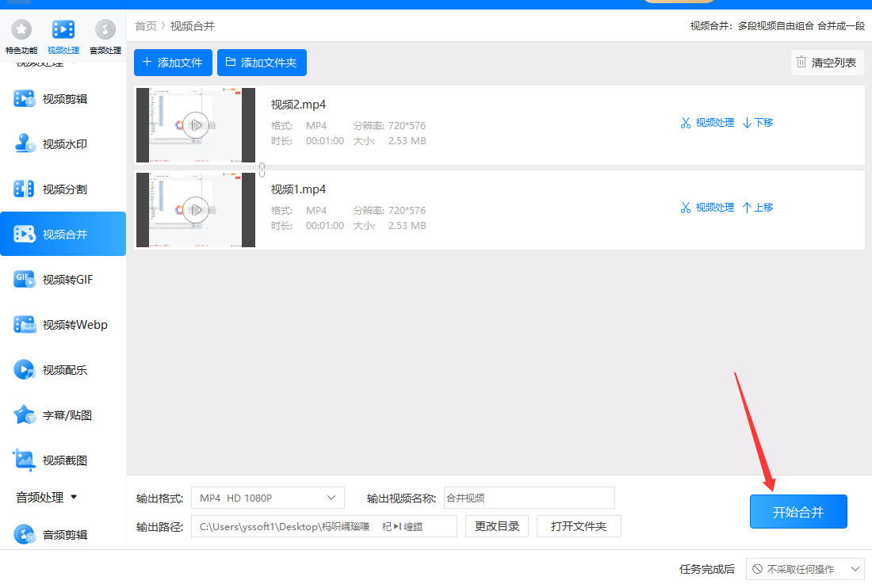Click the 视频1.mp4 file name
This screenshot has height=588, width=872.
point(298,189)
